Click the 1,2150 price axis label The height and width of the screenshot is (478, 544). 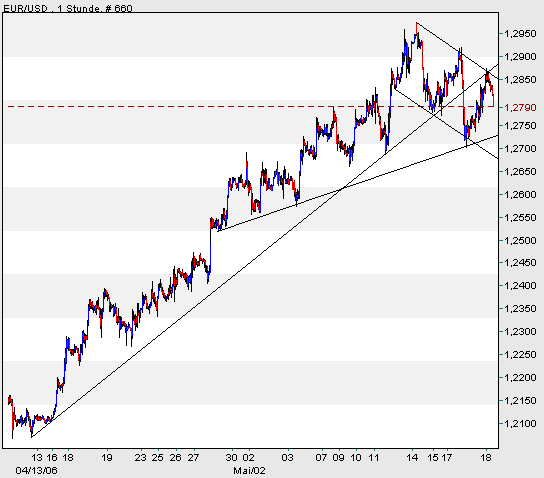pos(520,401)
